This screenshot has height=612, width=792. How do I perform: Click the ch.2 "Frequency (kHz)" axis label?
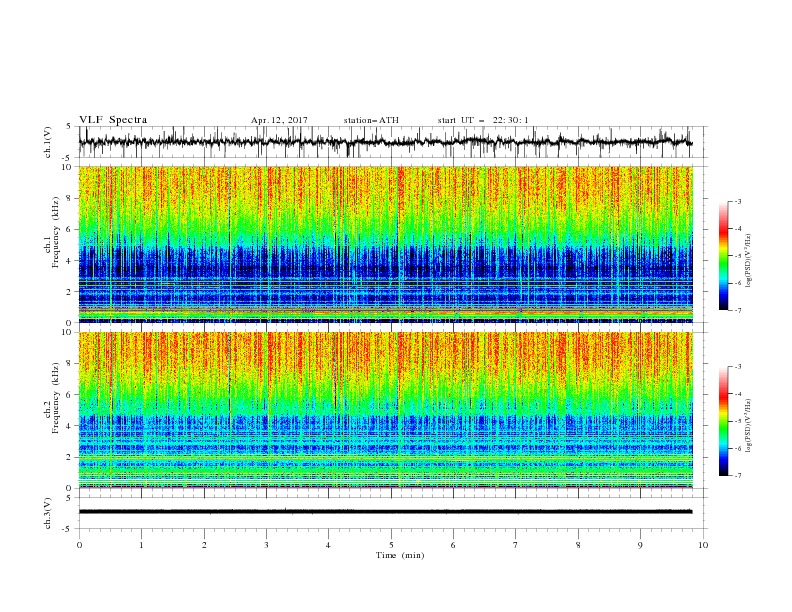[x=56, y=398]
